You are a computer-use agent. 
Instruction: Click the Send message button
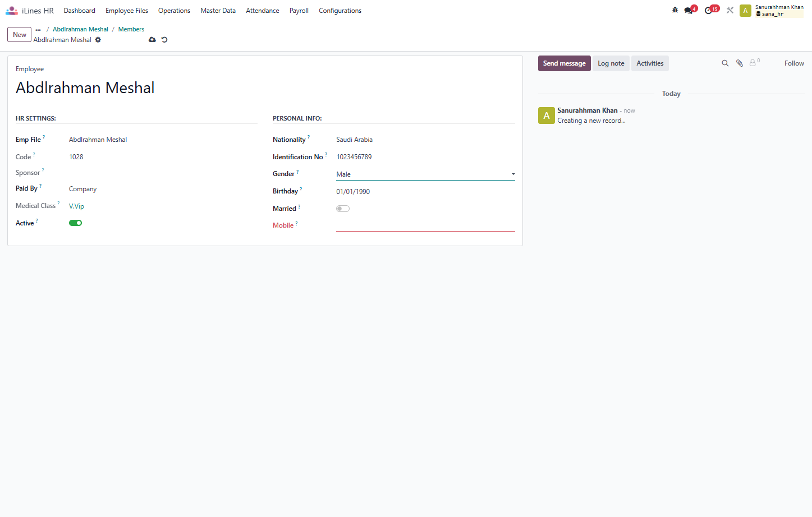(x=565, y=63)
